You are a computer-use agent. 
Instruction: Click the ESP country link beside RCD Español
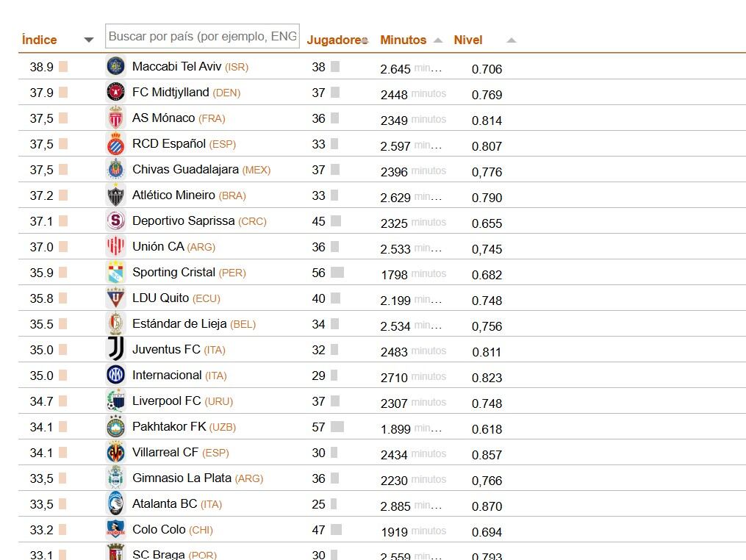coord(222,144)
